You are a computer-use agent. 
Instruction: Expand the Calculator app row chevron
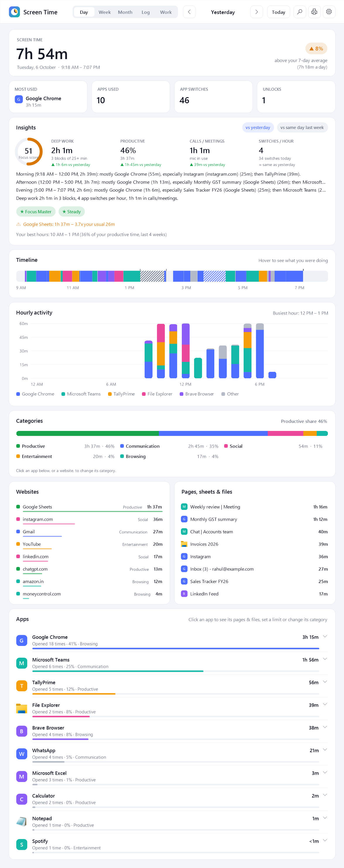pos(325,795)
